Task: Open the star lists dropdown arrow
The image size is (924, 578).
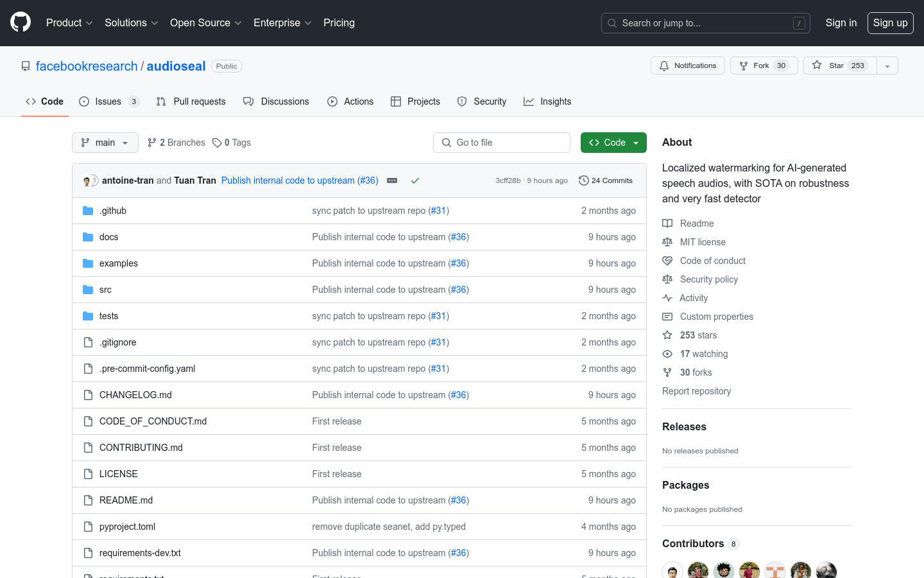Action: click(887, 66)
